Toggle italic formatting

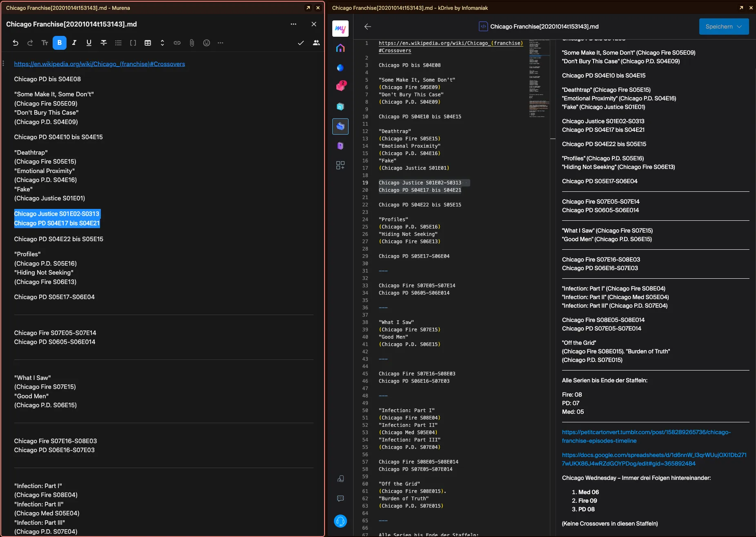coord(74,43)
